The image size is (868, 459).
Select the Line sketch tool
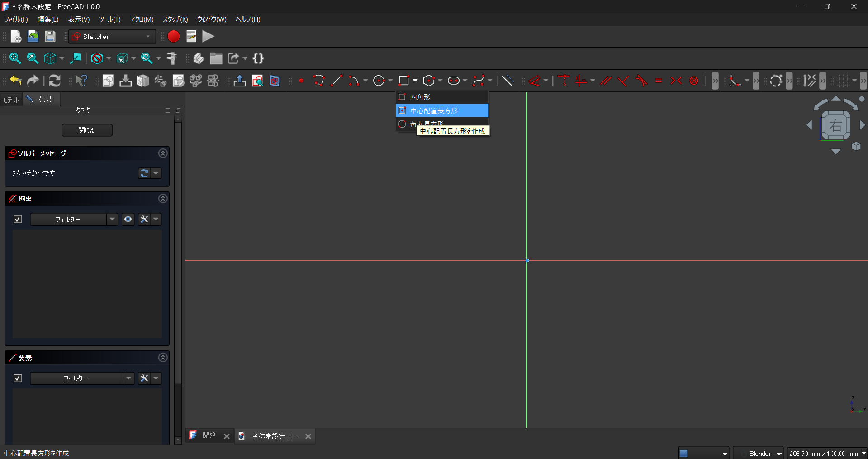point(336,81)
